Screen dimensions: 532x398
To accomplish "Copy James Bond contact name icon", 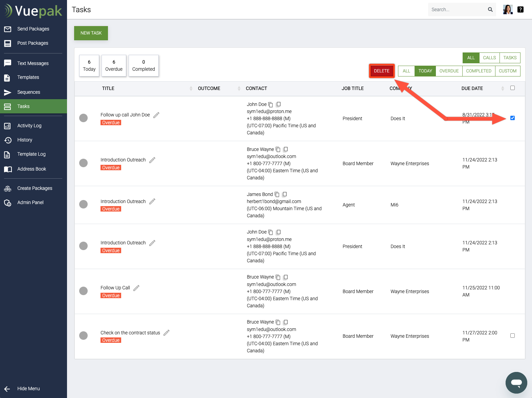I will (277, 194).
